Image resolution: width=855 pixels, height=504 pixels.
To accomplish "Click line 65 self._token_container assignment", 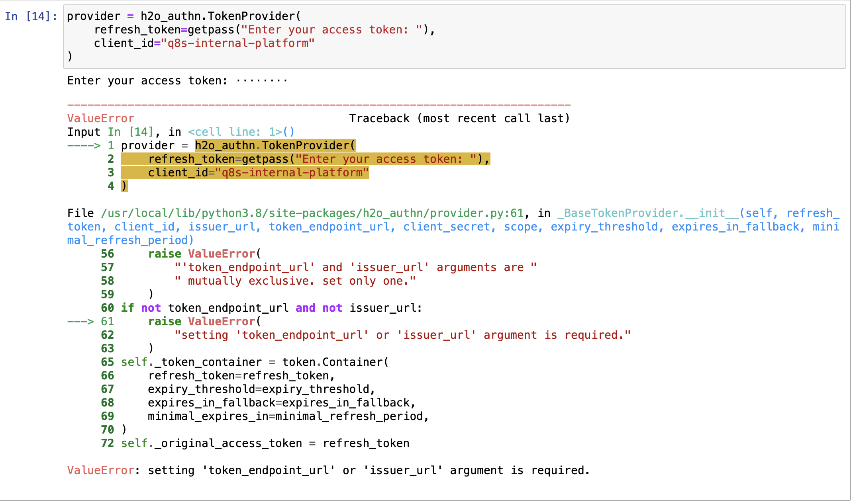I will [x=255, y=362].
